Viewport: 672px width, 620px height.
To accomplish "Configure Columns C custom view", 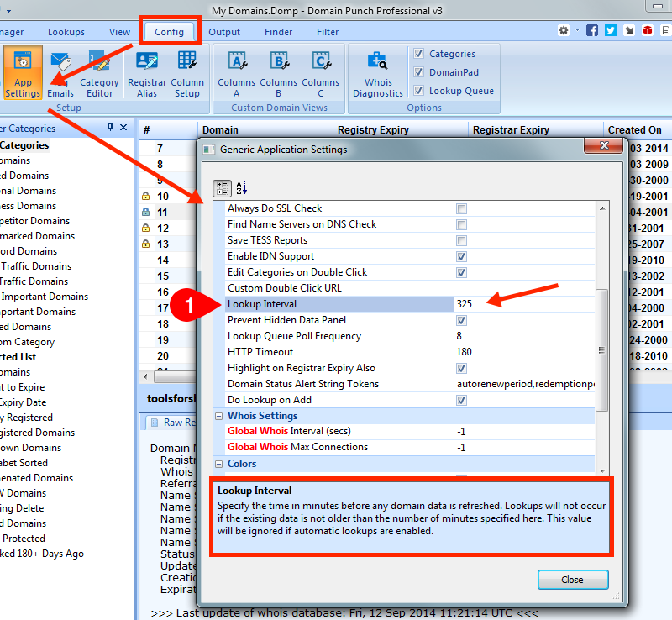I will [x=321, y=73].
